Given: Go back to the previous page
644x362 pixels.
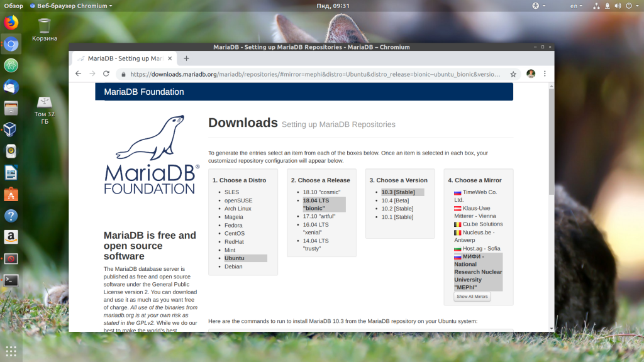Looking at the screenshot, I should click(78, 74).
